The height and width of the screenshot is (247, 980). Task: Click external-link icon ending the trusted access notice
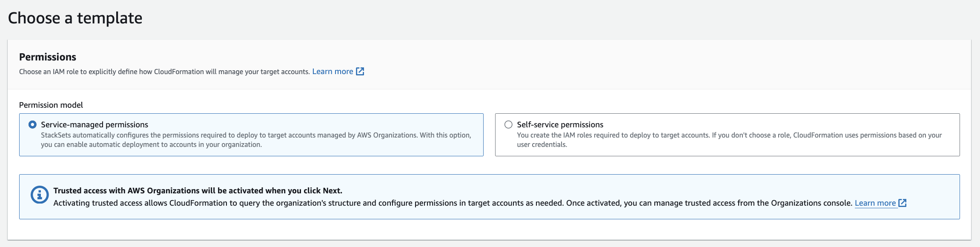903,203
